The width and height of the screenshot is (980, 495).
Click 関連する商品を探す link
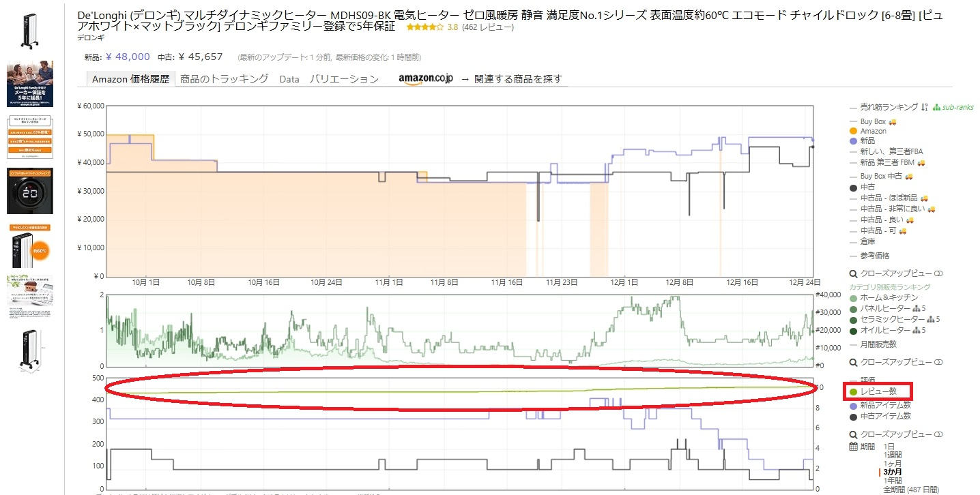(x=518, y=79)
